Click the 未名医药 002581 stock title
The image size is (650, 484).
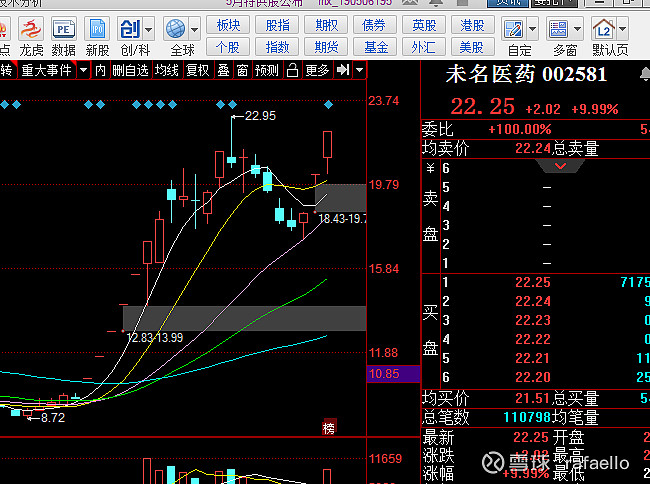coord(526,75)
